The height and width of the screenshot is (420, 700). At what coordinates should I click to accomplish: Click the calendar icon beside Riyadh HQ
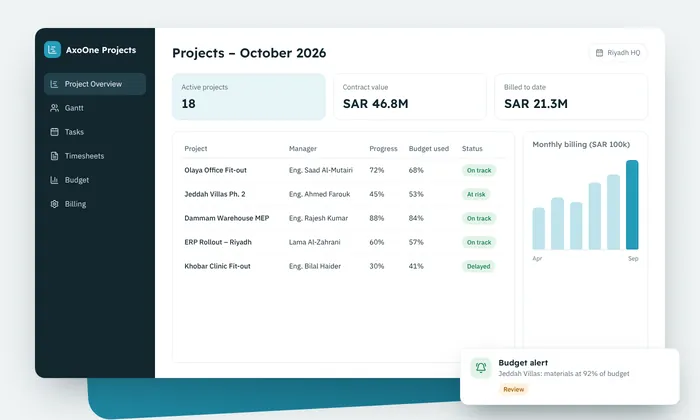[x=599, y=53]
